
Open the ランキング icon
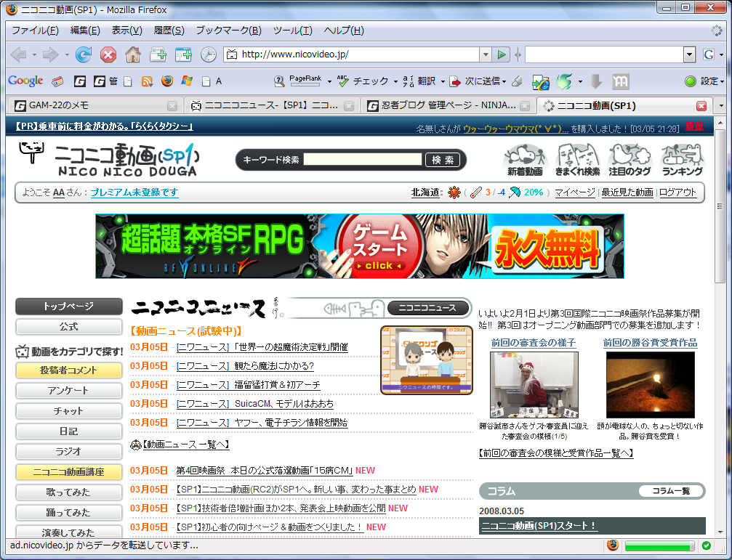pos(682,160)
